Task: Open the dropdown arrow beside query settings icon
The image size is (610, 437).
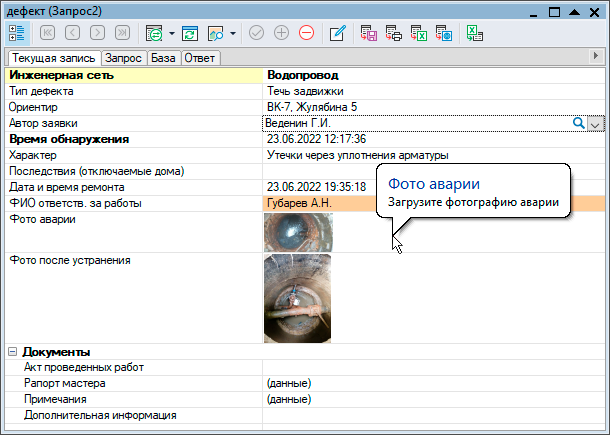Action: 171,33
